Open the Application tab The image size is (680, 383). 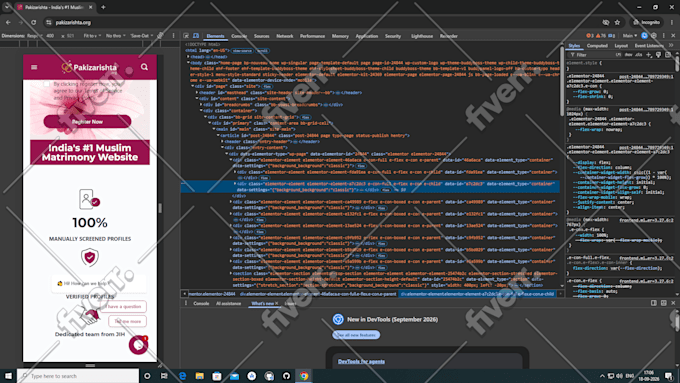coord(367,36)
